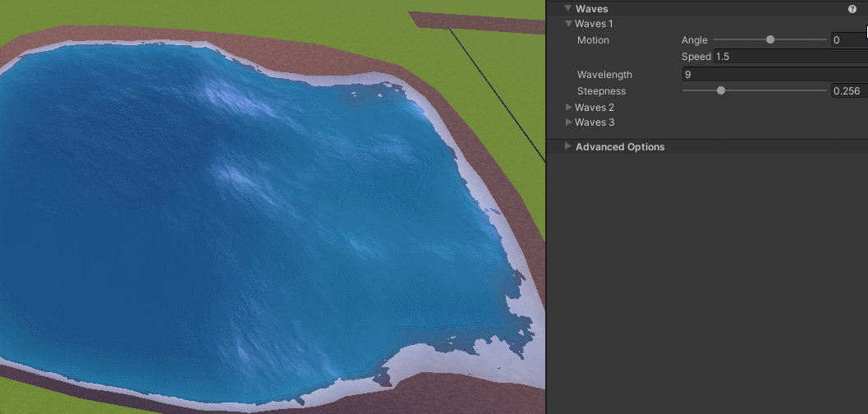Open the Waves section help icon
868x414 pixels.
coord(852,9)
